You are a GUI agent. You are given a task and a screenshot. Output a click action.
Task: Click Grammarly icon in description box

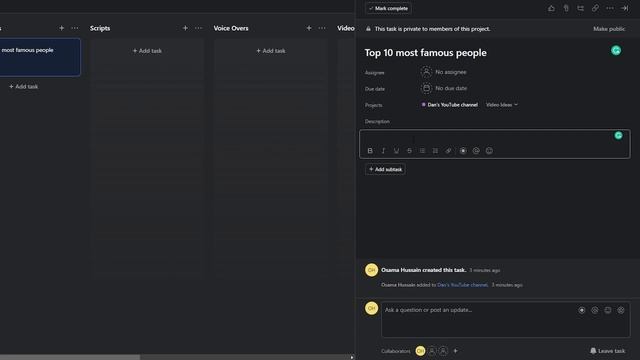[618, 136]
